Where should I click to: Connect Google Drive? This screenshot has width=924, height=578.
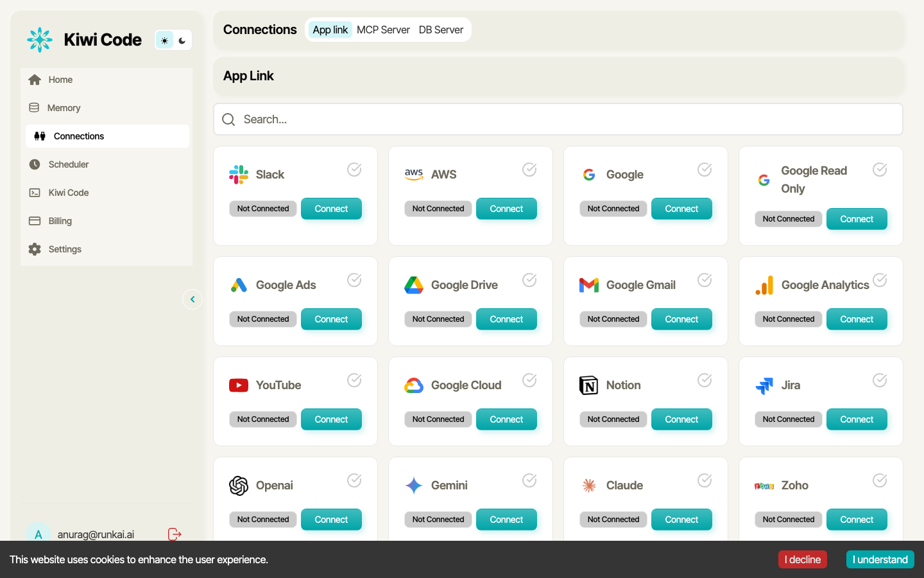click(x=506, y=319)
